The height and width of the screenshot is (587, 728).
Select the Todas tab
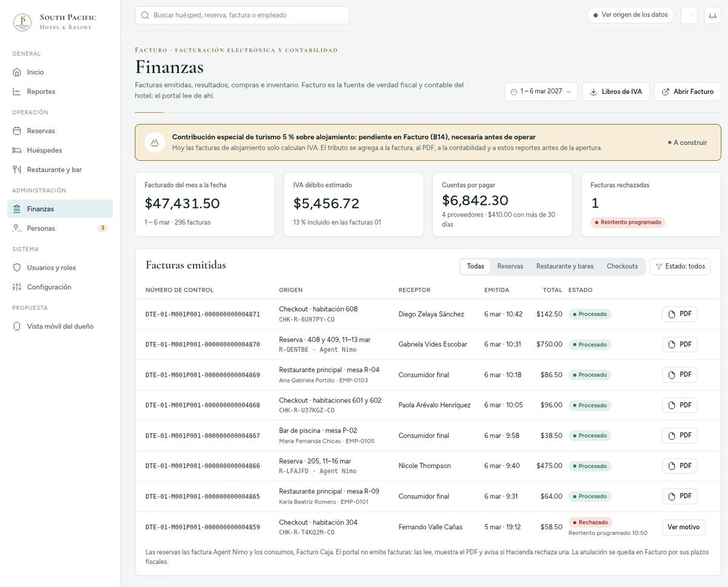476,266
